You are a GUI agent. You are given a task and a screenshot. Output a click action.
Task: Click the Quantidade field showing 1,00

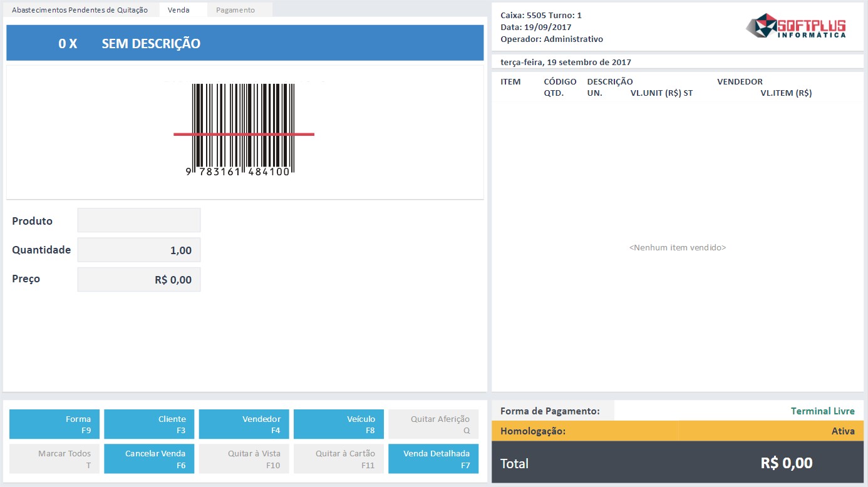coord(139,250)
